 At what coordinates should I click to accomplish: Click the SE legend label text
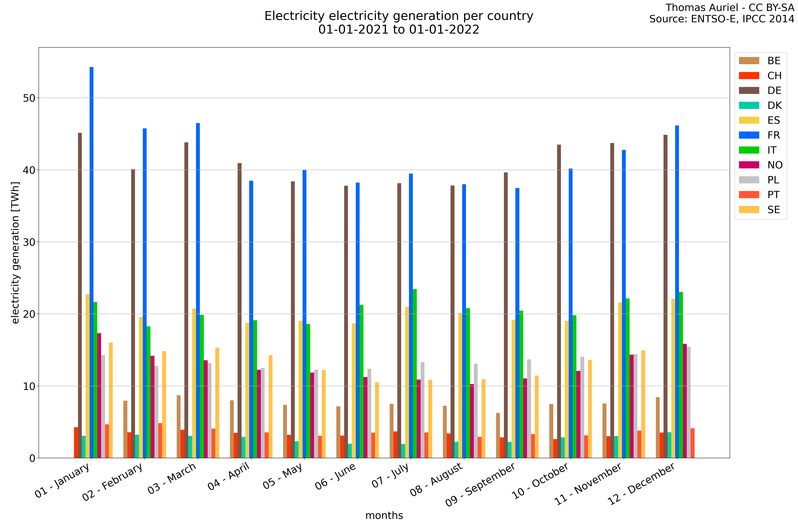774,210
